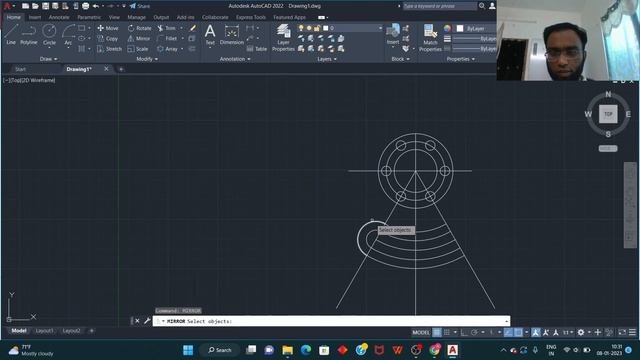Click the Erase pencil icon

coord(193,28)
